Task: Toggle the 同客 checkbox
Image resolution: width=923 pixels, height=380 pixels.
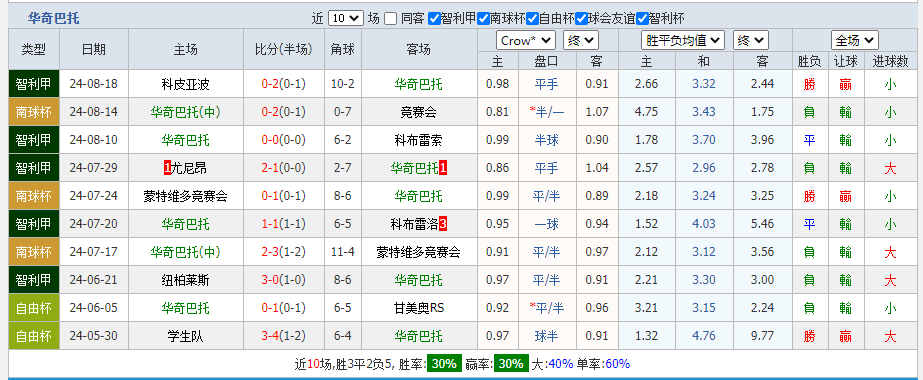Action: click(x=390, y=18)
